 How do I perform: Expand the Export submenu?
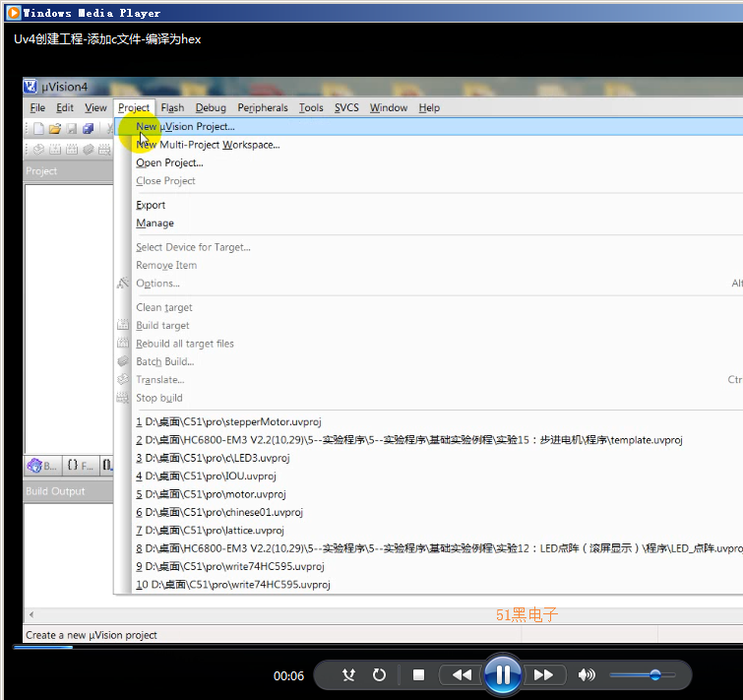[429, 205]
